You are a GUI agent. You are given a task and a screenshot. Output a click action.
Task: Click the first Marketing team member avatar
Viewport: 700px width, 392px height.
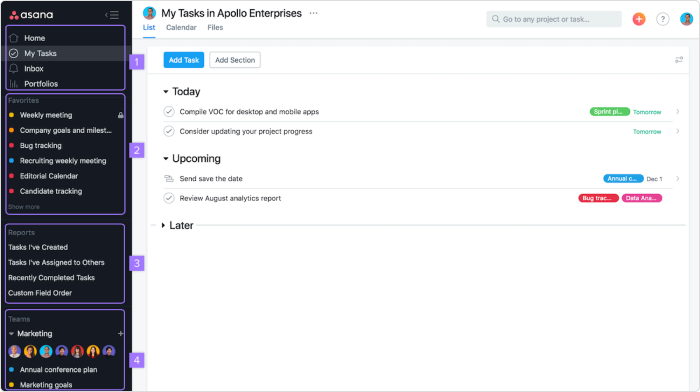[x=15, y=351]
